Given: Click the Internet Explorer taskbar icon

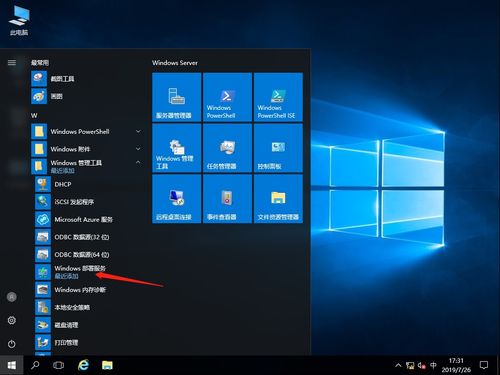Looking at the screenshot, I should [83, 365].
